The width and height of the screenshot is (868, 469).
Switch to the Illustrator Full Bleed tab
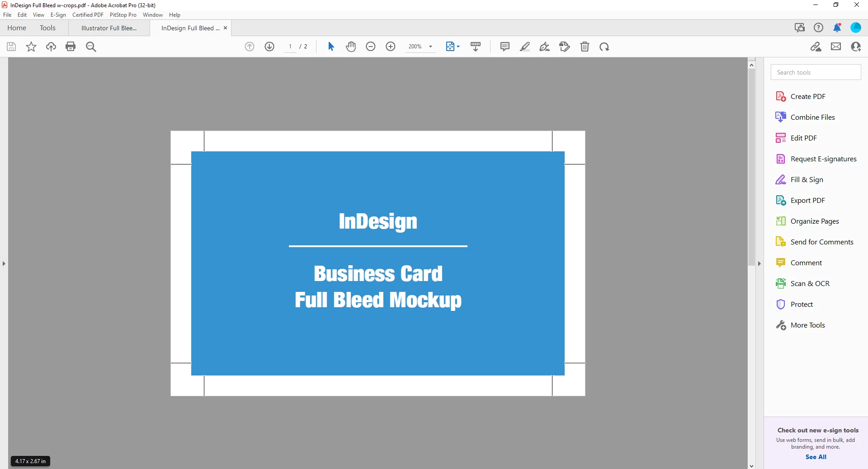[x=109, y=28]
